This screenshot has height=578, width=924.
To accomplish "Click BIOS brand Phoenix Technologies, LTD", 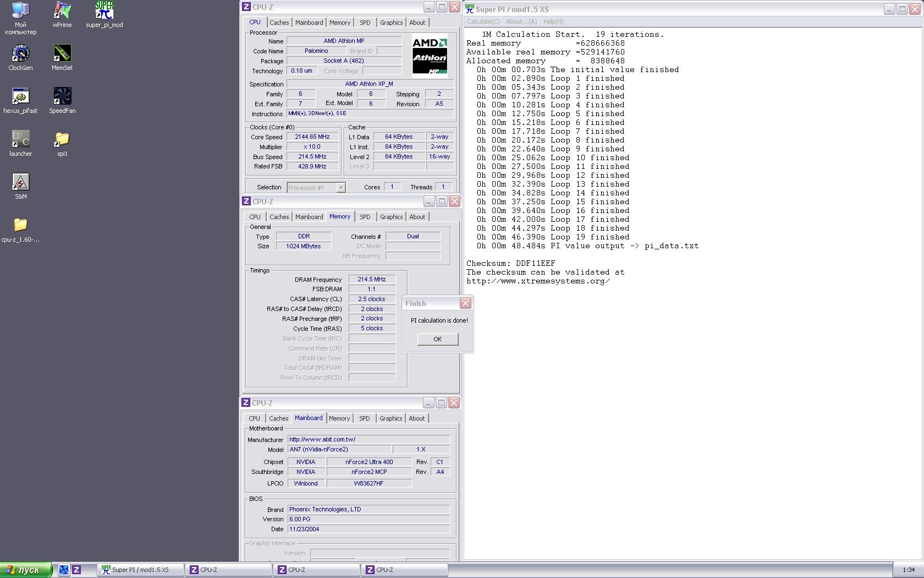I will tap(369, 509).
